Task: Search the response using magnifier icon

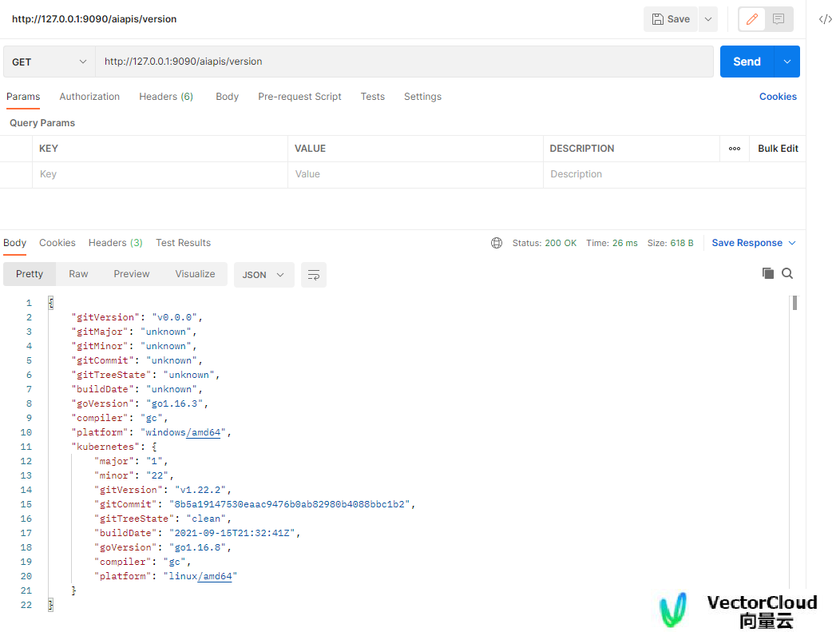Action: [787, 273]
